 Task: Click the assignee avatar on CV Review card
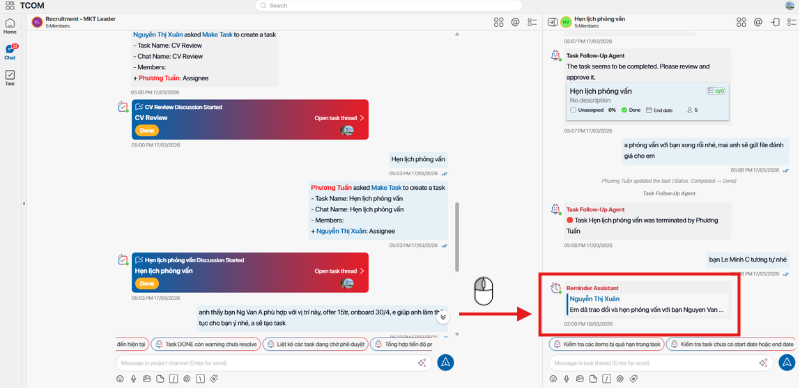pyautogui.click(x=347, y=130)
